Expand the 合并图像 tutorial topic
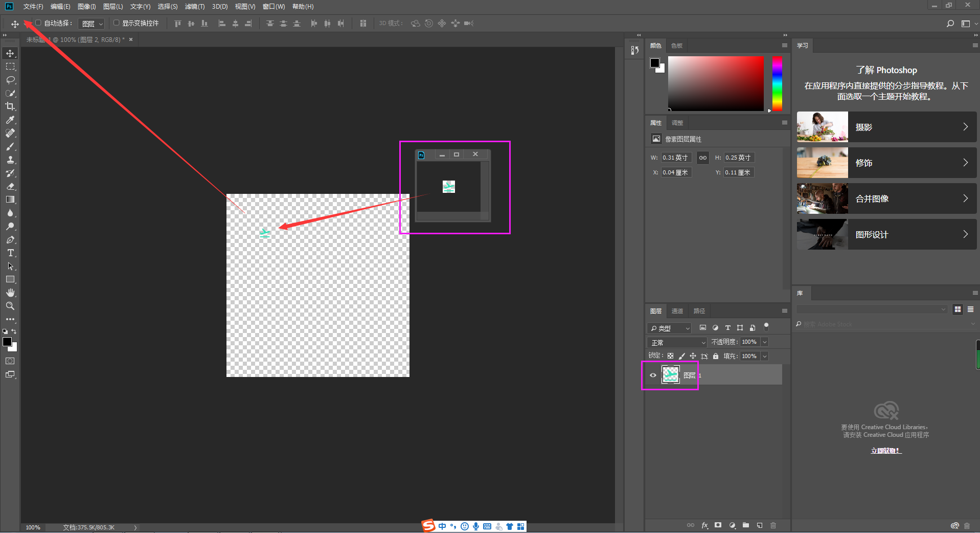The image size is (980, 533). click(x=886, y=198)
